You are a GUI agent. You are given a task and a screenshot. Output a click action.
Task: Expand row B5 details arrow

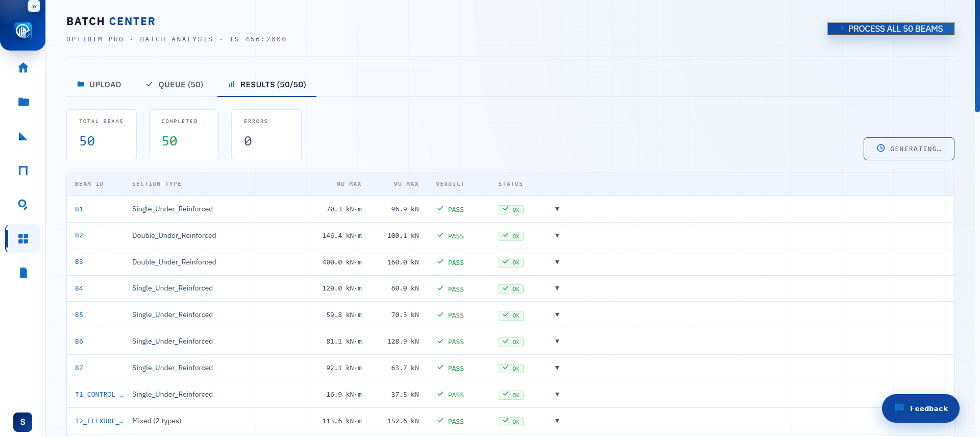pos(557,314)
